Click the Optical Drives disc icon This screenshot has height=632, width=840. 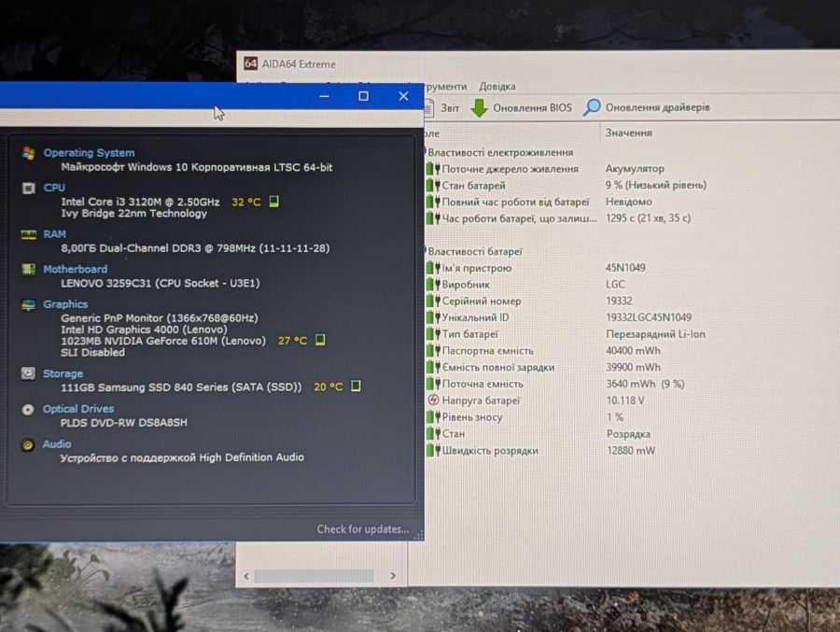28,410
